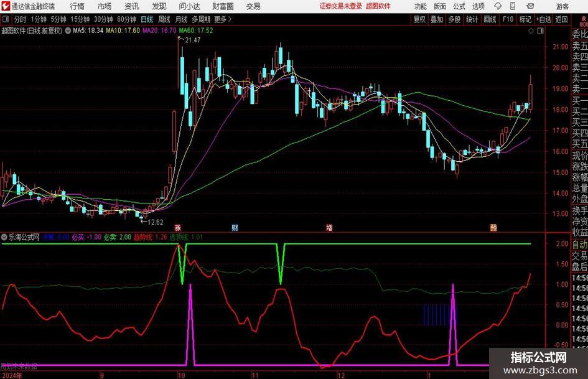The image size is (588, 379).
Task: Open the 版面 menu
Action: coord(439,6)
